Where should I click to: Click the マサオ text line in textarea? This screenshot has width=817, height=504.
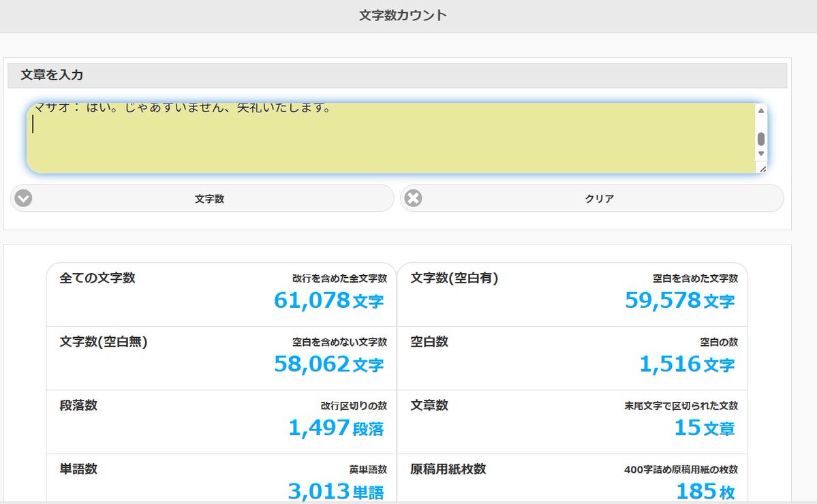pos(182,108)
